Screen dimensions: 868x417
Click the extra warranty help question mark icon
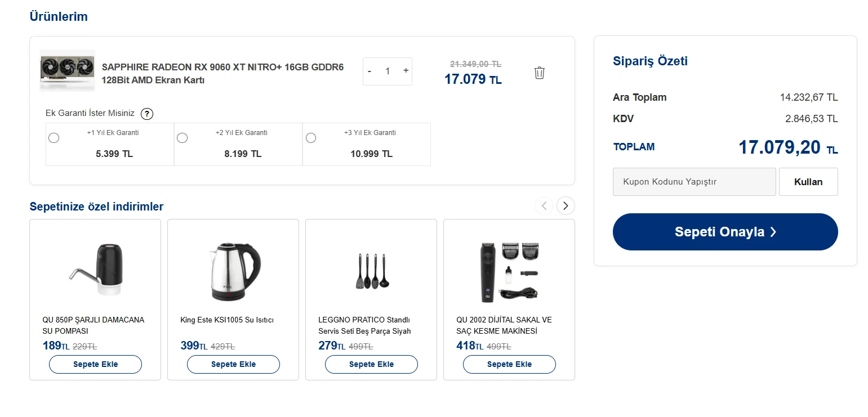[x=146, y=114]
